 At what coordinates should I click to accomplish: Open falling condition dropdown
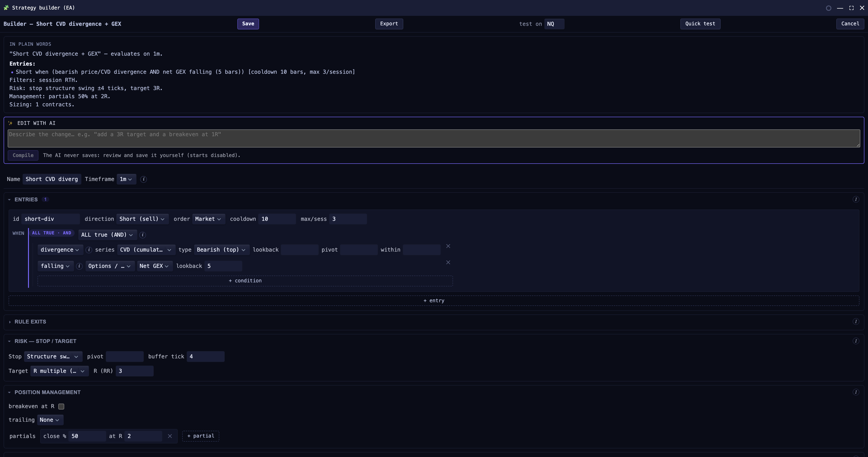click(x=56, y=266)
